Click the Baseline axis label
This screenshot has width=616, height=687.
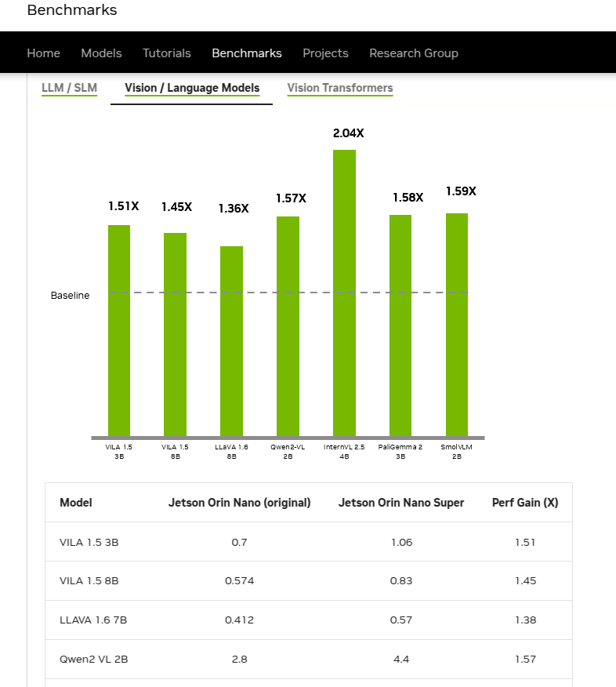(70, 296)
